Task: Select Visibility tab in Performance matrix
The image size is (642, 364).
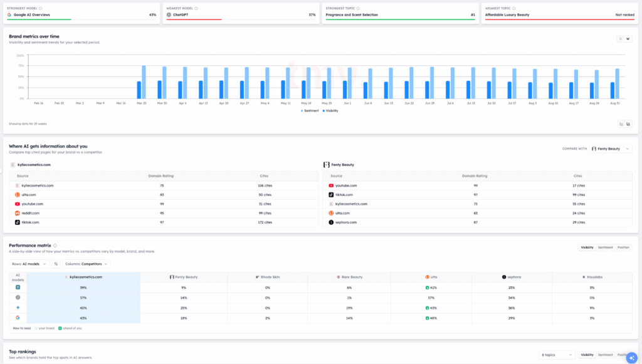Action: click(x=587, y=247)
